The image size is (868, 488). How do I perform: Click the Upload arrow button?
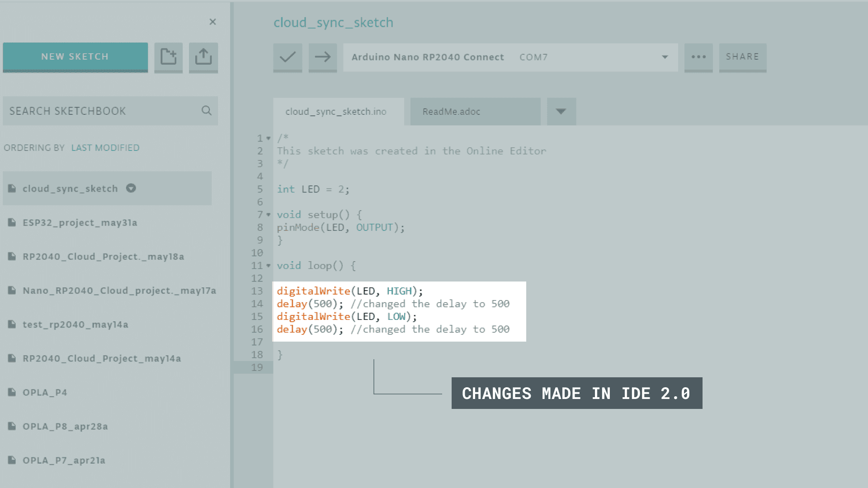(x=322, y=57)
